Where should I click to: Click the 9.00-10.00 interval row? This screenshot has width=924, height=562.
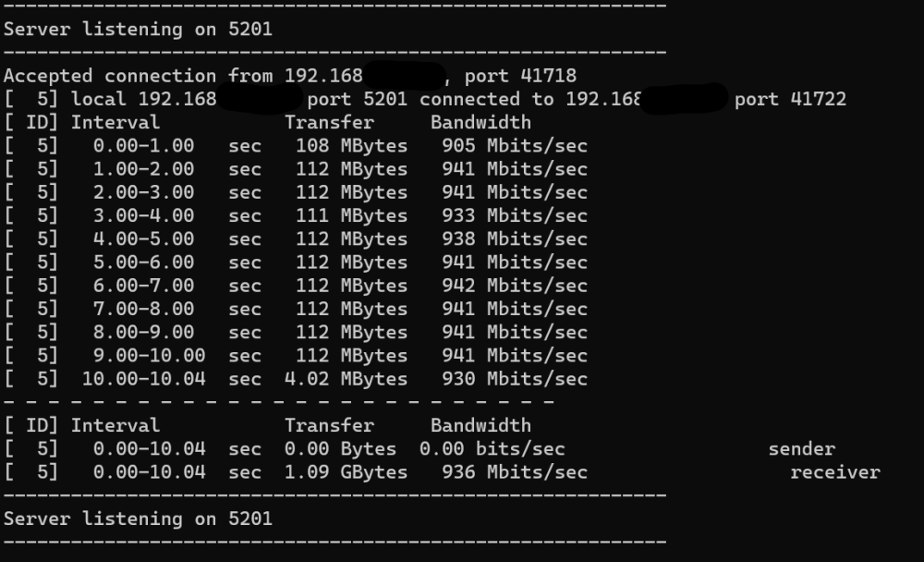click(x=296, y=356)
